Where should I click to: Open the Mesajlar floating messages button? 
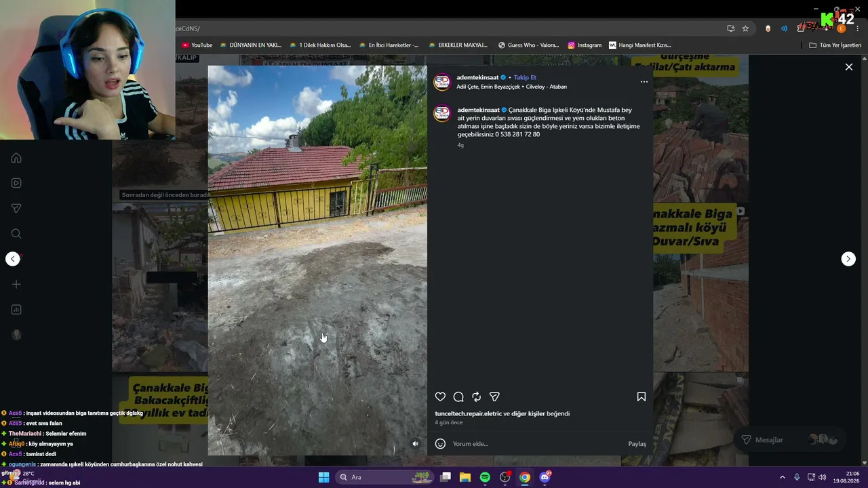(789, 440)
